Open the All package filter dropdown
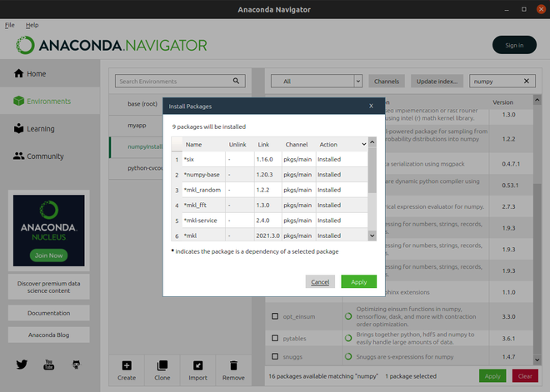Screen dimensions: 550x392 tap(317, 81)
